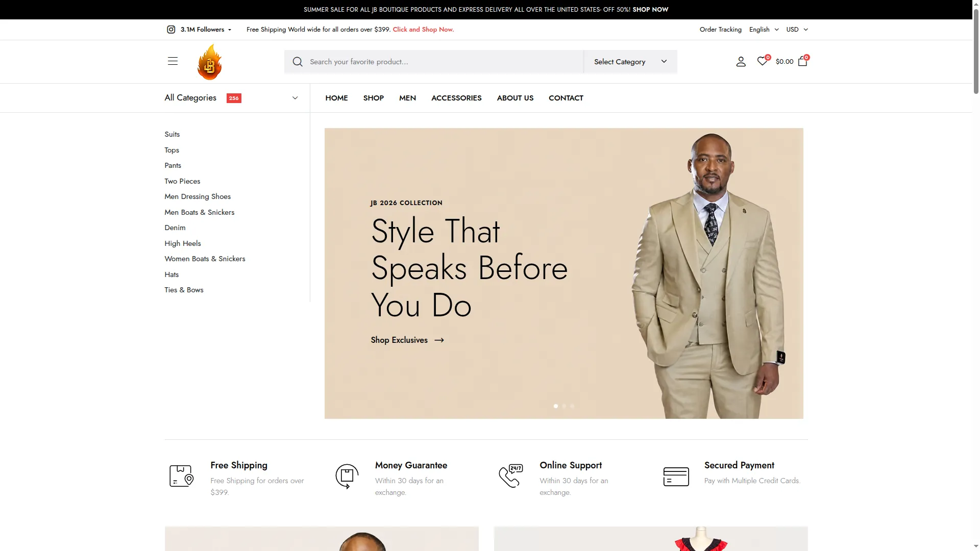Select the third hero slider dot
980x551 pixels.
click(572, 406)
